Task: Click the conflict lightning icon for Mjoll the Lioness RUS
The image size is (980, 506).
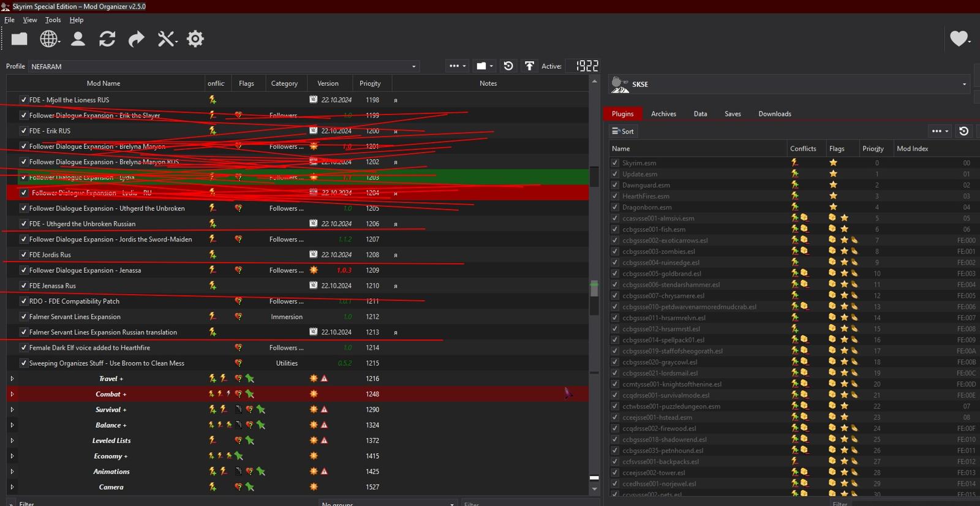Action: point(213,100)
